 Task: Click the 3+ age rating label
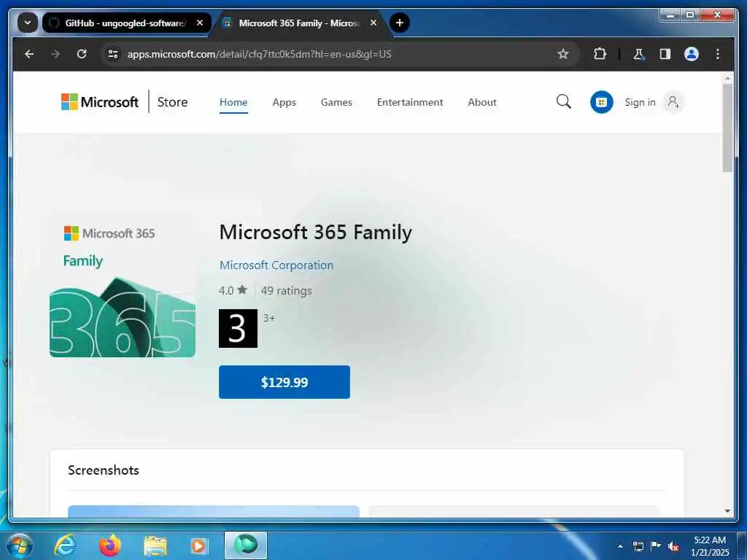pos(268,318)
